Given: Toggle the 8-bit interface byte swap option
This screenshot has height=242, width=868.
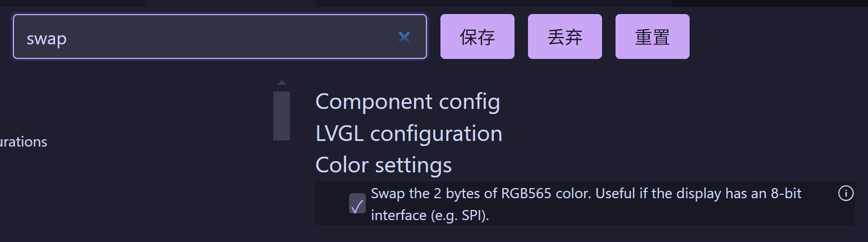Looking at the screenshot, I should pos(357,204).
